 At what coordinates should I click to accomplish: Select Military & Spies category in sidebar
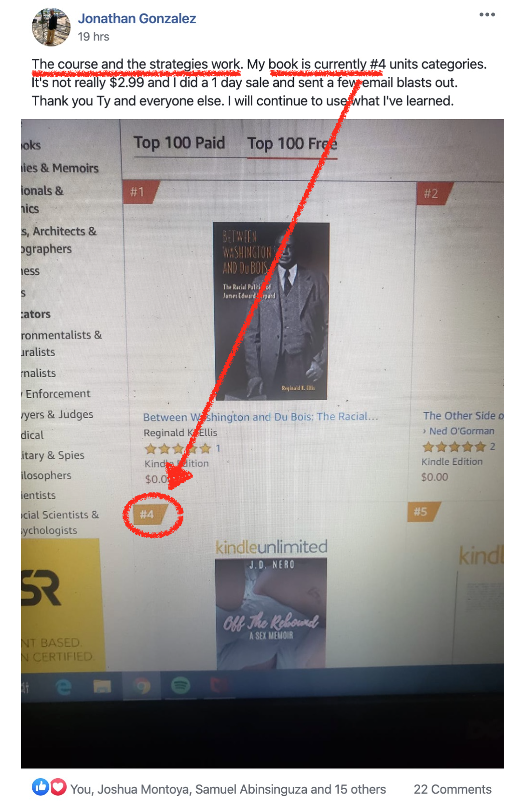coord(53,455)
